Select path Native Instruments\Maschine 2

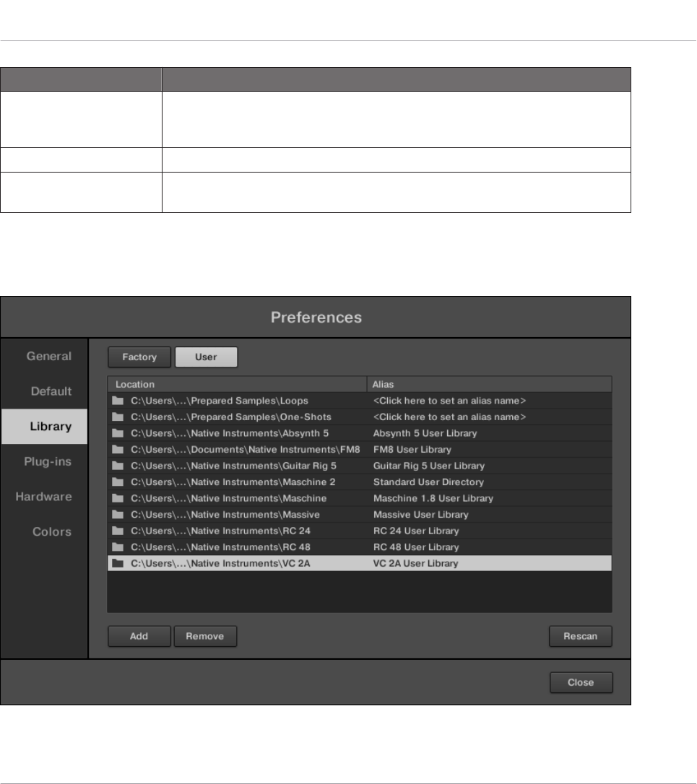tap(233, 482)
